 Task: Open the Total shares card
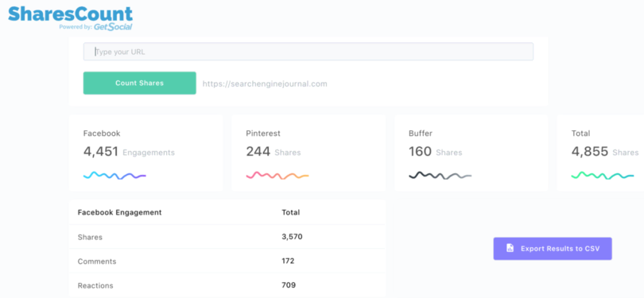point(600,153)
